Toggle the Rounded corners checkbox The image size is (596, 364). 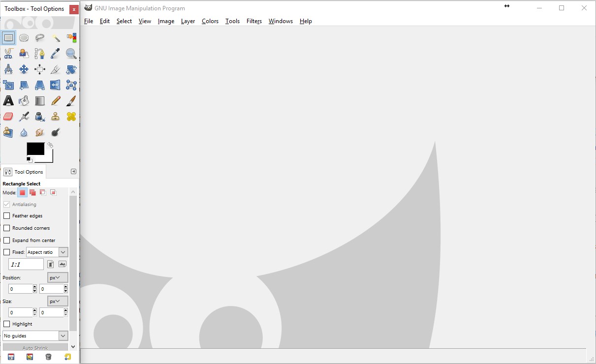click(7, 228)
